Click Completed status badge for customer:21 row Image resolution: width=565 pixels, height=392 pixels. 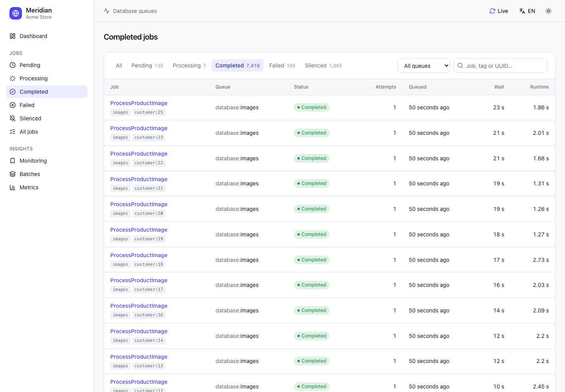pyautogui.click(x=312, y=183)
